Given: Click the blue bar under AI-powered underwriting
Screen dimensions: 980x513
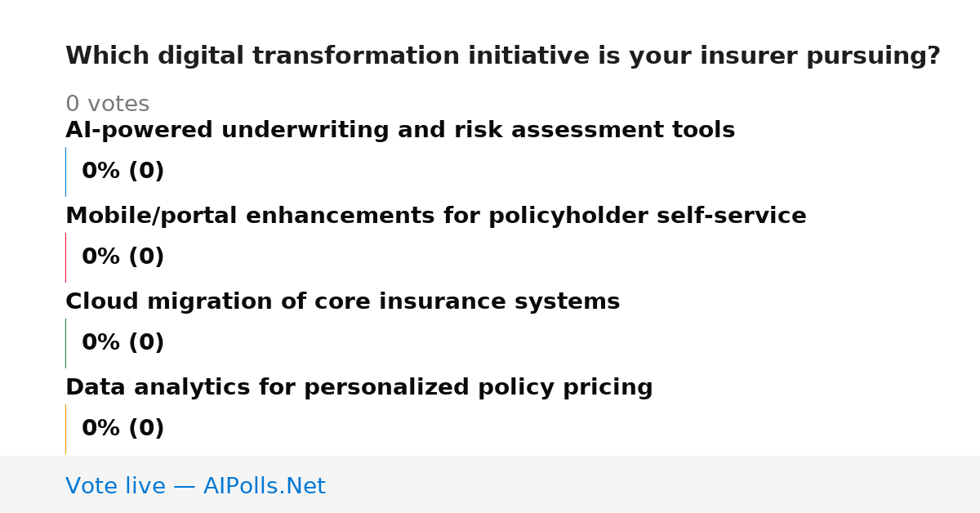Looking at the screenshot, I should [65, 172].
